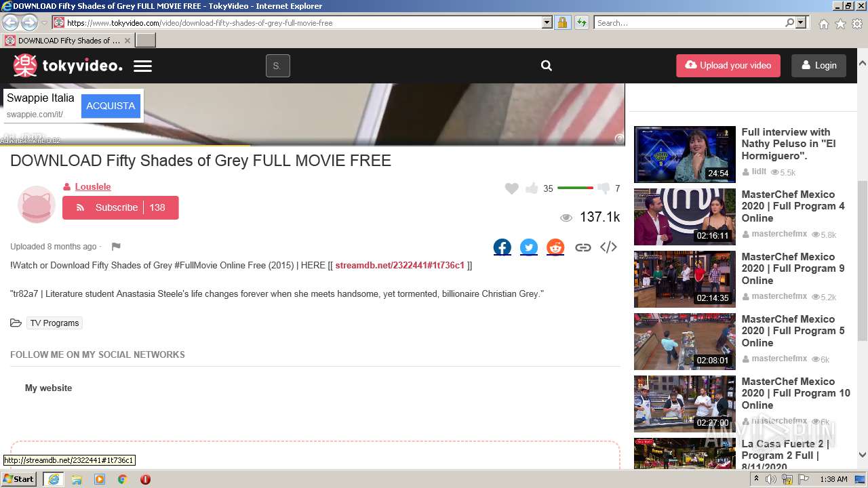The width and height of the screenshot is (868, 488).
Task: Share the video on Facebook
Action: pyautogui.click(x=502, y=247)
